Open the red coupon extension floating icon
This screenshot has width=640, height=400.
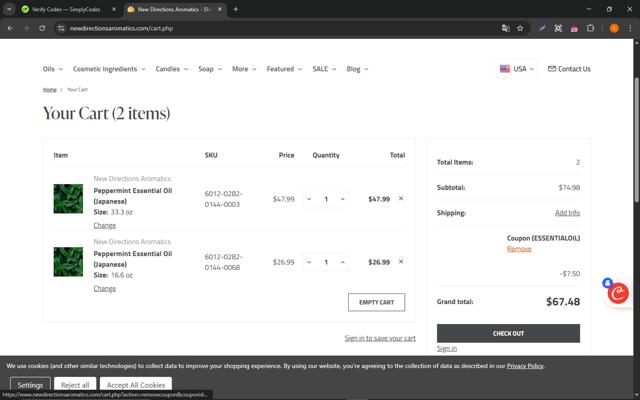pyautogui.click(x=618, y=293)
